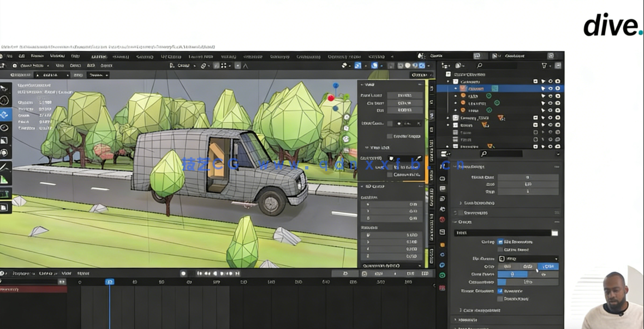Open the Edit menu in the top bar
The width and height of the screenshot is (644, 329).
coord(21,55)
